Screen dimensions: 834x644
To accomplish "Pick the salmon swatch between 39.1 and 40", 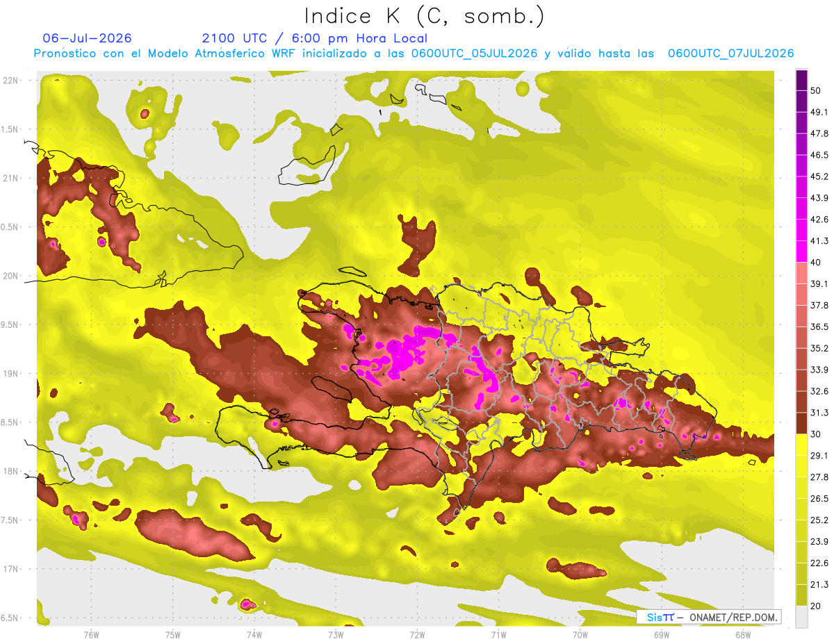I will point(801,273).
